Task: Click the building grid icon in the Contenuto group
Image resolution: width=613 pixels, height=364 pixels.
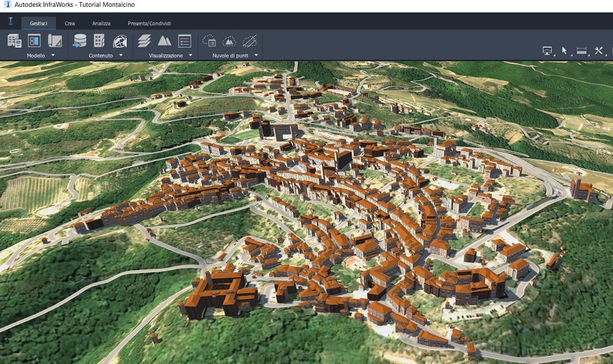Action: pos(99,41)
